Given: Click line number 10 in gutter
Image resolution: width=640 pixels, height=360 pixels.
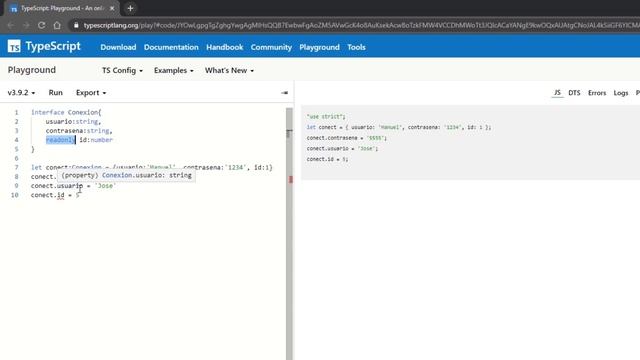Looking at the screenshot, I should [15, 195].
